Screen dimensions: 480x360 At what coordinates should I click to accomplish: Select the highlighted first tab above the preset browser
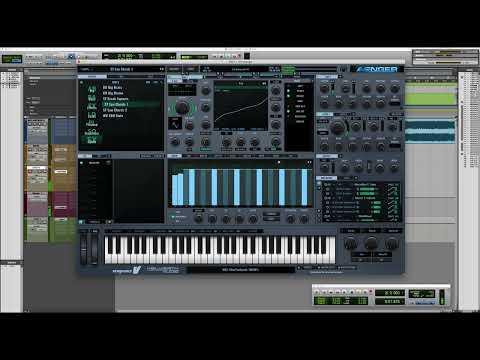pyautogui.click(x=92, y=77)
